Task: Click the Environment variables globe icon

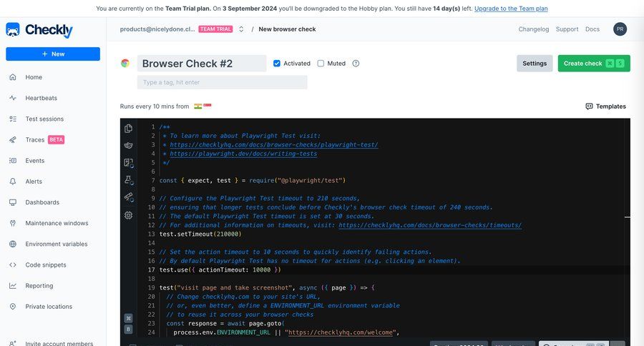Action: 13,244
